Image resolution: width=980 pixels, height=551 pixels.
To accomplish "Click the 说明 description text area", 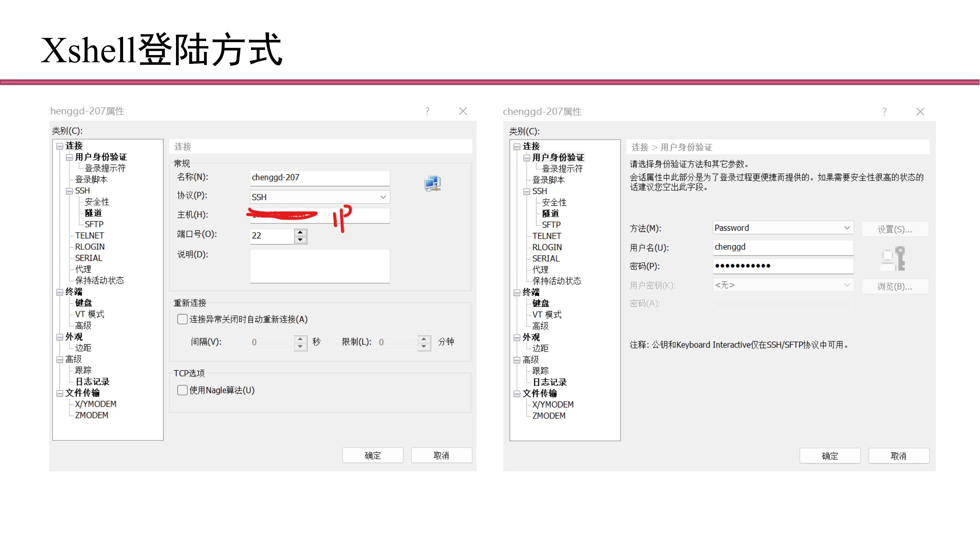I will point(320,266).
